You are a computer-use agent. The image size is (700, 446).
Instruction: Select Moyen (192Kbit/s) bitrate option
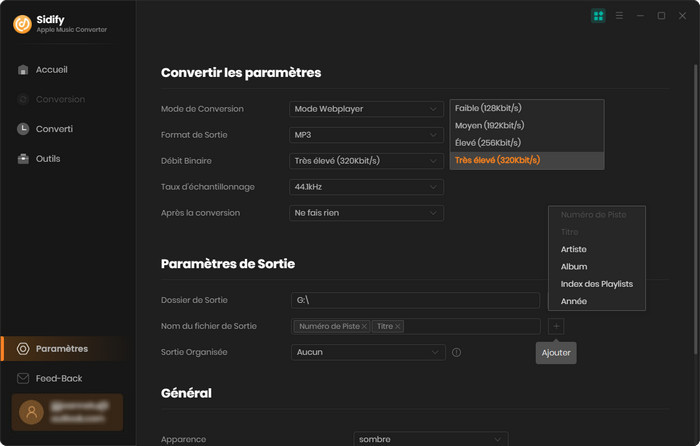[x=489, y=125]
